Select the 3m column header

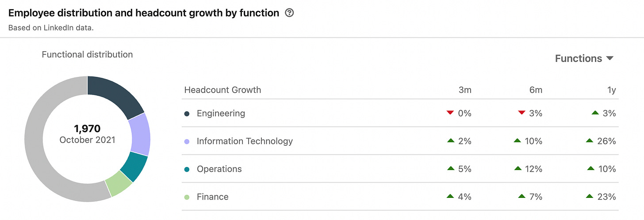pyautogui.click(x=465, y=90)
